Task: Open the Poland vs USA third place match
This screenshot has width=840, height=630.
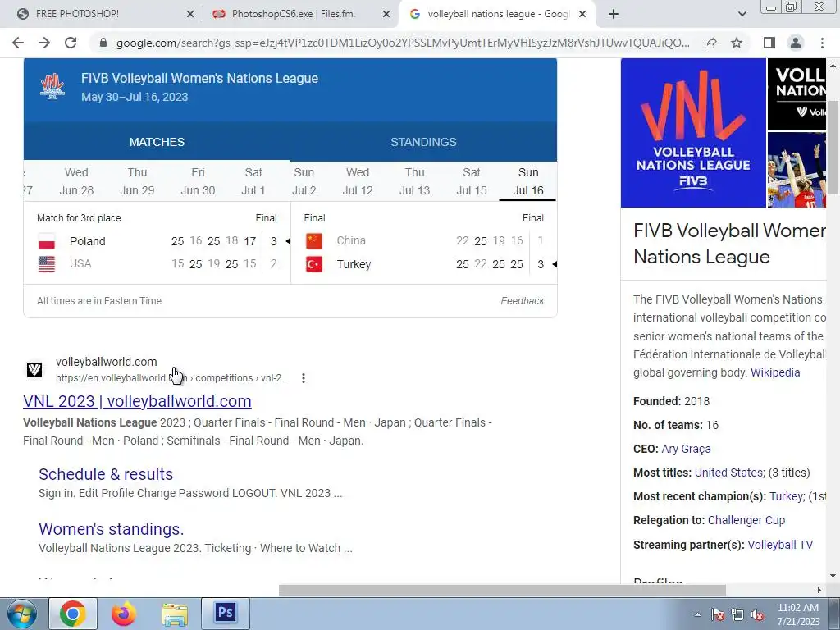Action: (x=157, y=243)
